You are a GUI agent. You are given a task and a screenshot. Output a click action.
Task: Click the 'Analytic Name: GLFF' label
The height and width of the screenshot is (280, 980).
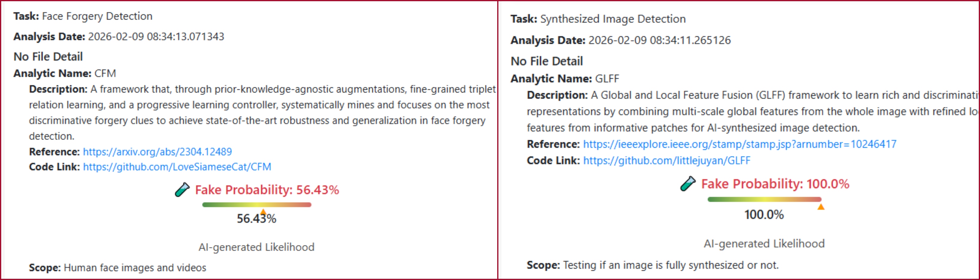coord(564,79)
